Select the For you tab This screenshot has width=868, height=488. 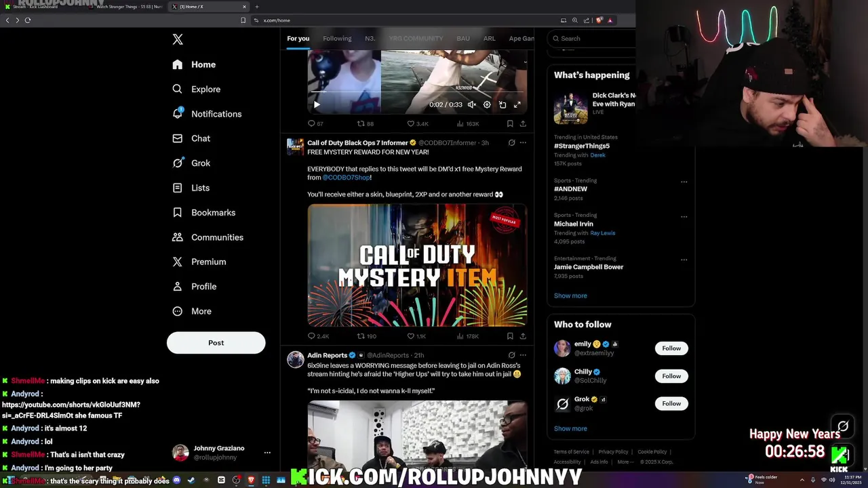tap(298, 39)
